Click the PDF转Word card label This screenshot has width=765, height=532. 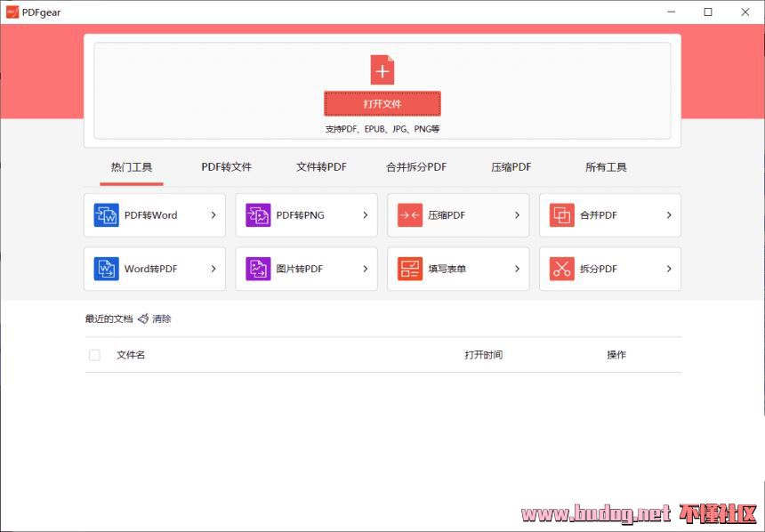point(150,215)
